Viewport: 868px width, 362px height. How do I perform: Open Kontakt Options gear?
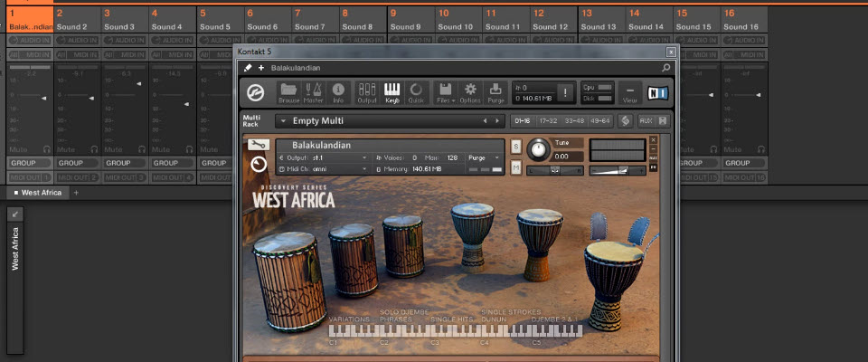tap(470, 92)
